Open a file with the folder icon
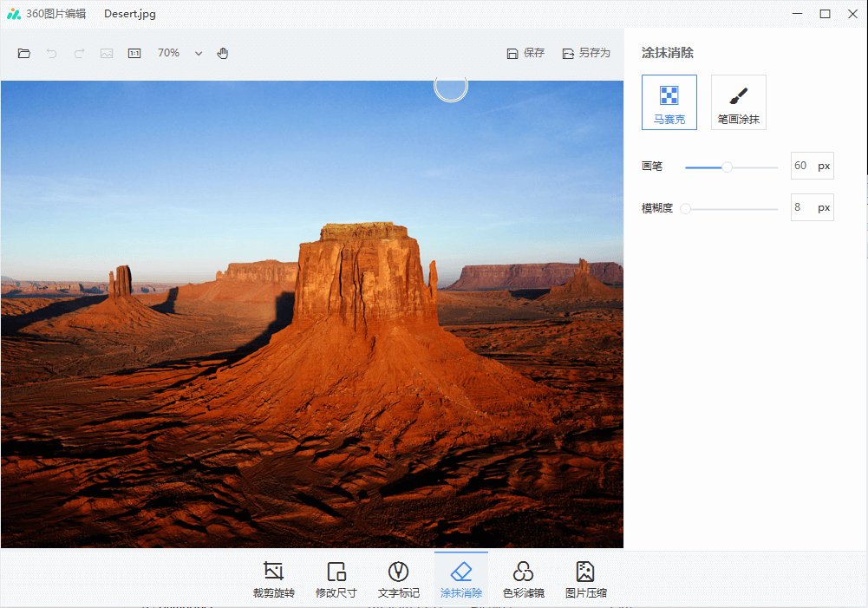Screen dimensions: 868x608 click(23, 53)
